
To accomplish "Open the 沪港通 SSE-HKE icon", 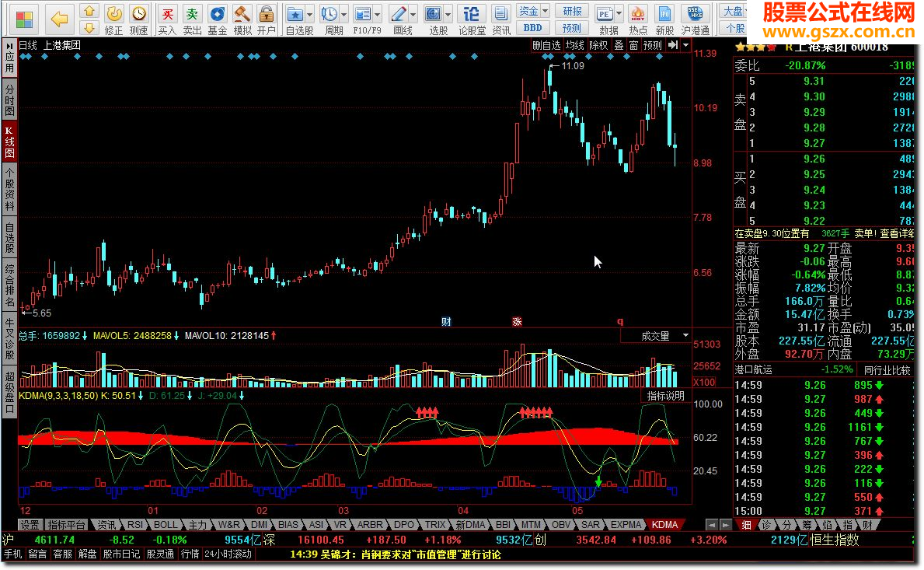I will tap(696, 19).
